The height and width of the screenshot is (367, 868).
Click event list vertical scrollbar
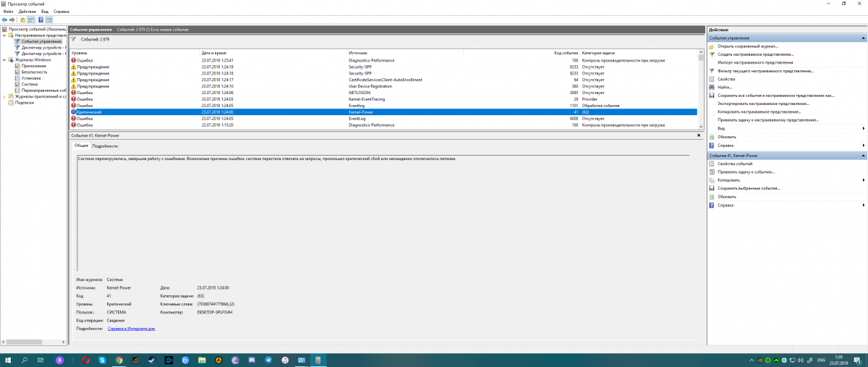(x=702, y=90)
